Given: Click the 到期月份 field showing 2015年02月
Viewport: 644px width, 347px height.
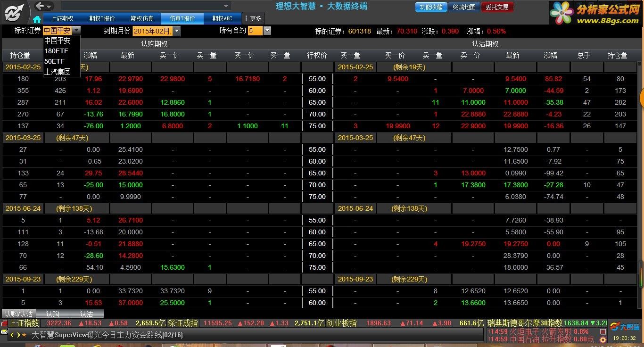Looking at the screenshot, I should (x=153, y=31).
